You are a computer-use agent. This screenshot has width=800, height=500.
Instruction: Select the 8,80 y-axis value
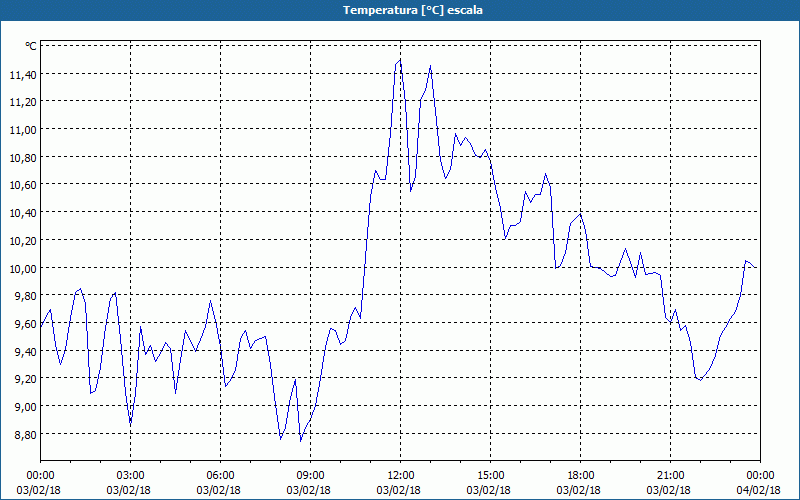[x=26, y=435]
